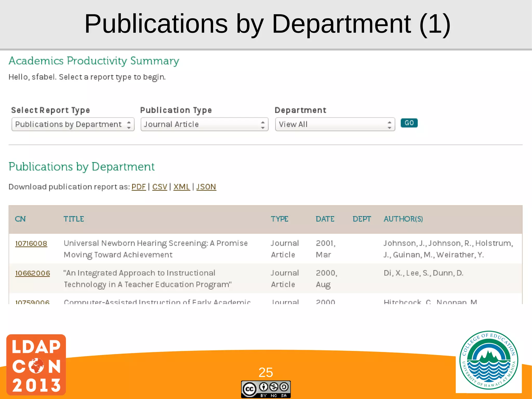This screenshot has width=532, height=399.
Task: Open publication record 10662006
Action: (x=32, y=273)
